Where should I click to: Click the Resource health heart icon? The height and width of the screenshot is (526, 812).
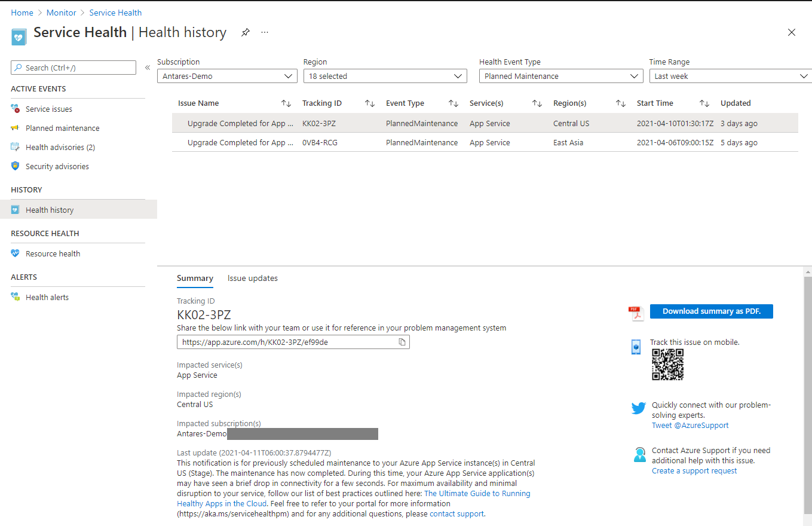coord(14,253)
